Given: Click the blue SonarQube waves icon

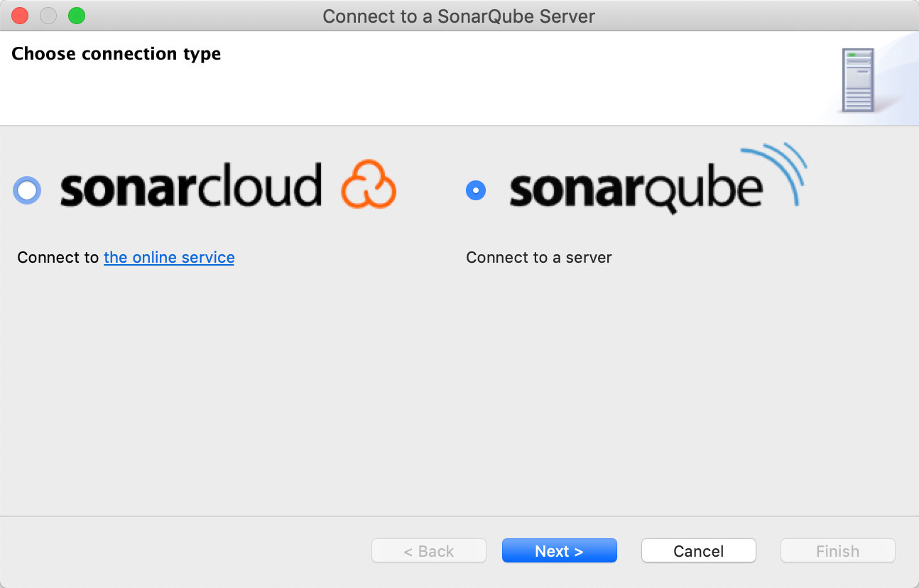Looking at the screenshot, I should (x=779, y=170).
